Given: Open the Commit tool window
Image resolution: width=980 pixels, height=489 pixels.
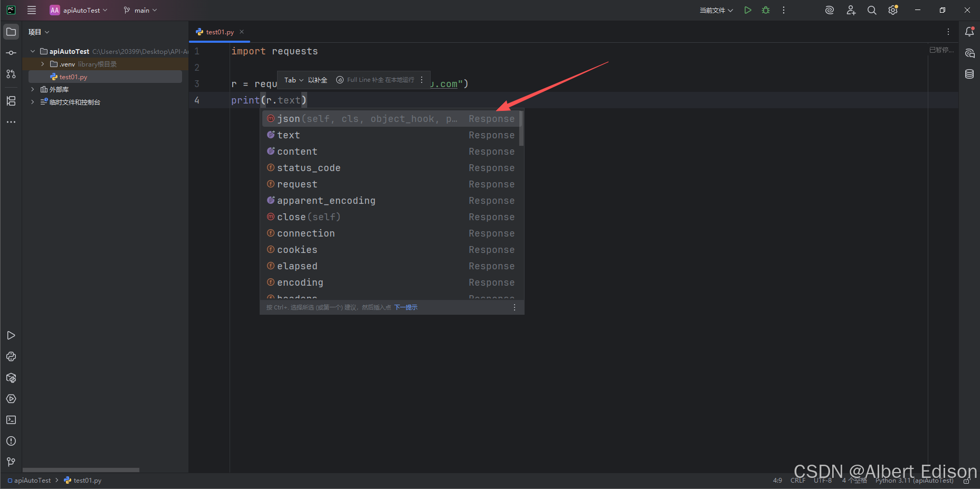Looking at the screenshot, I should [x=11, y=53].
